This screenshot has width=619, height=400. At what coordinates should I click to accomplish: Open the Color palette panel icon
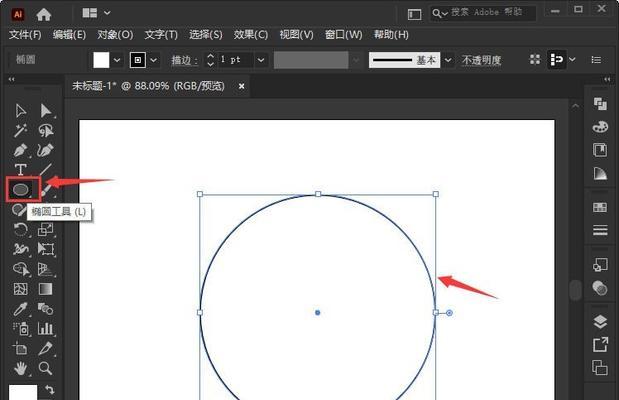click(600, 127)
